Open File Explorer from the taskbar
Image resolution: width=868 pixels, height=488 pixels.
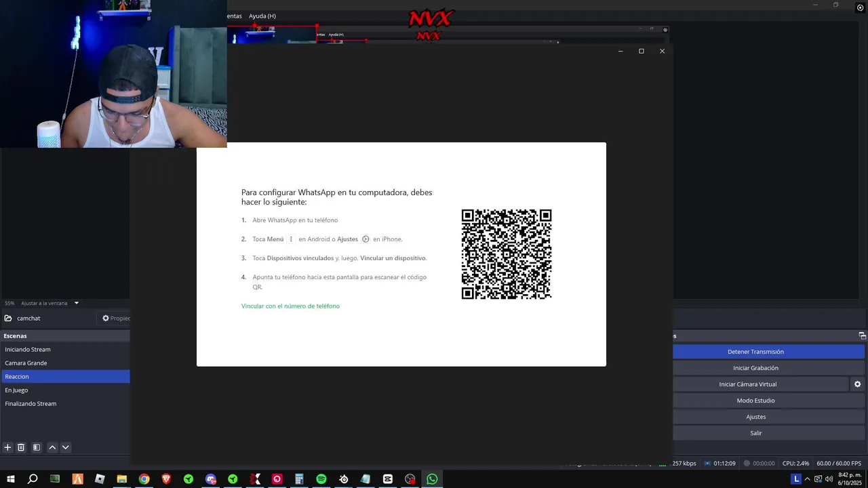point(122,479)
